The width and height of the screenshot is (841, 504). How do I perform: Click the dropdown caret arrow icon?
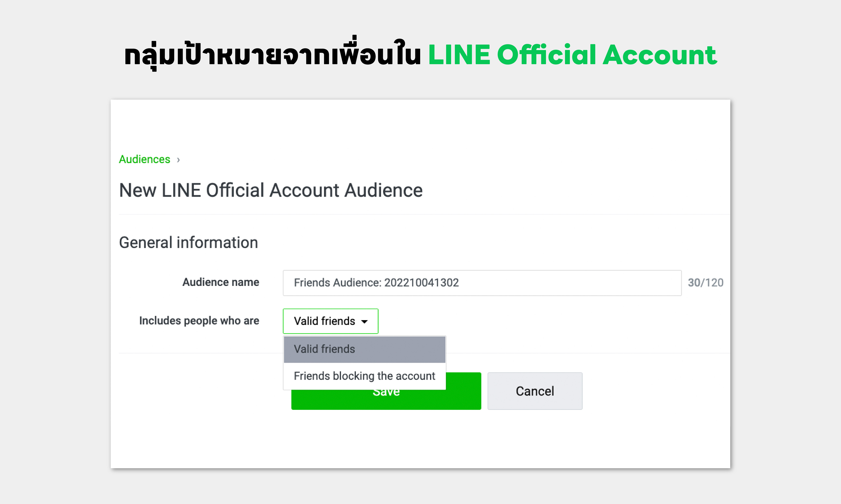tap(364, 322)
